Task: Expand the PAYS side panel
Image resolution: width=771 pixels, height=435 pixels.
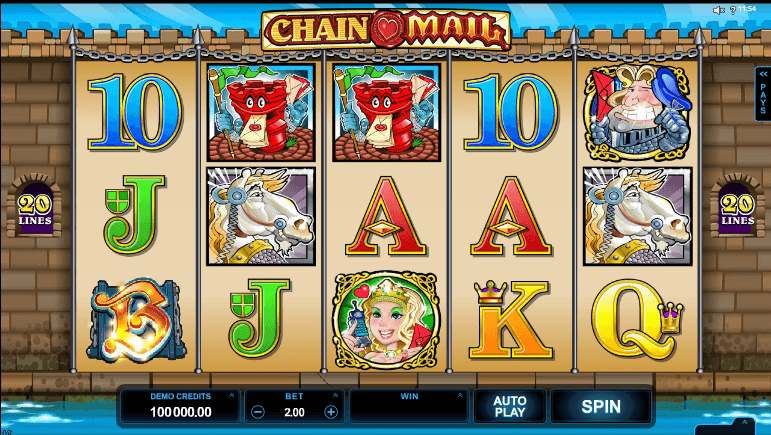Action: (x=763, y=94)
